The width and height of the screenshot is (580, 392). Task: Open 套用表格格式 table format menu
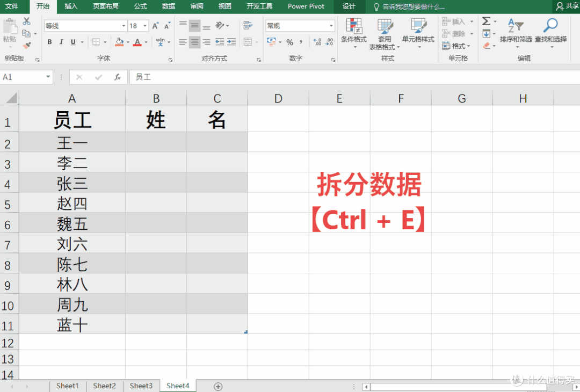click(x=385, y=34)
